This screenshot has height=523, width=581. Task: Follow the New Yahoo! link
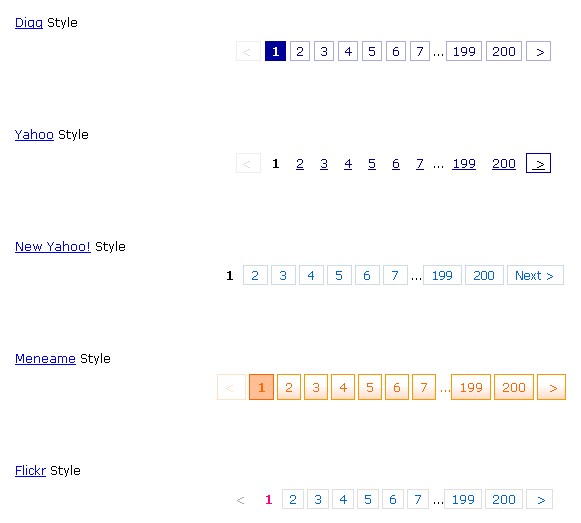click(53, 246)
